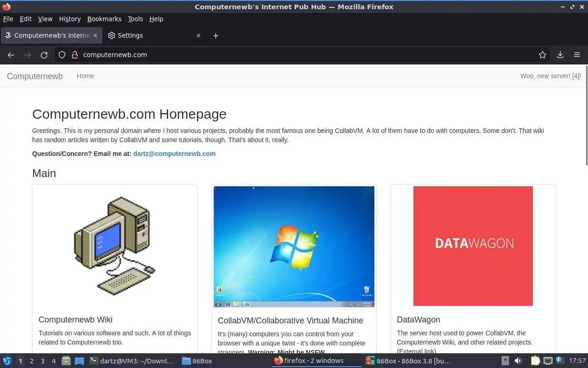The image size is (588, 368).
Task: Open the Firefox downloads panel
Action: coord(560,55)
